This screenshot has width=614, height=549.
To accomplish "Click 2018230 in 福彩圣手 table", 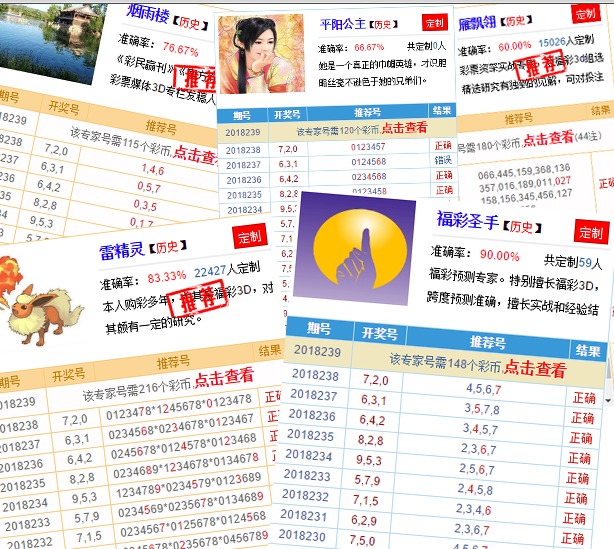I will tap(302, 535).
